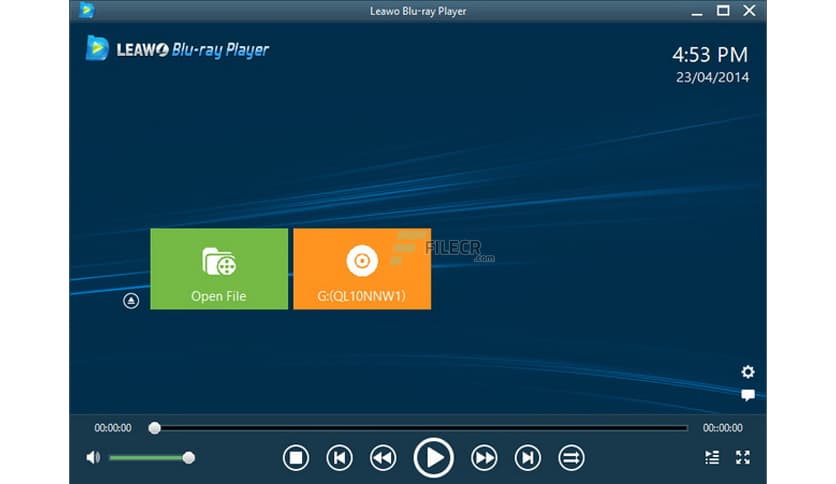
Task: Toggle the repeat/loop playback mode
Action: click(x=571, y=457)
